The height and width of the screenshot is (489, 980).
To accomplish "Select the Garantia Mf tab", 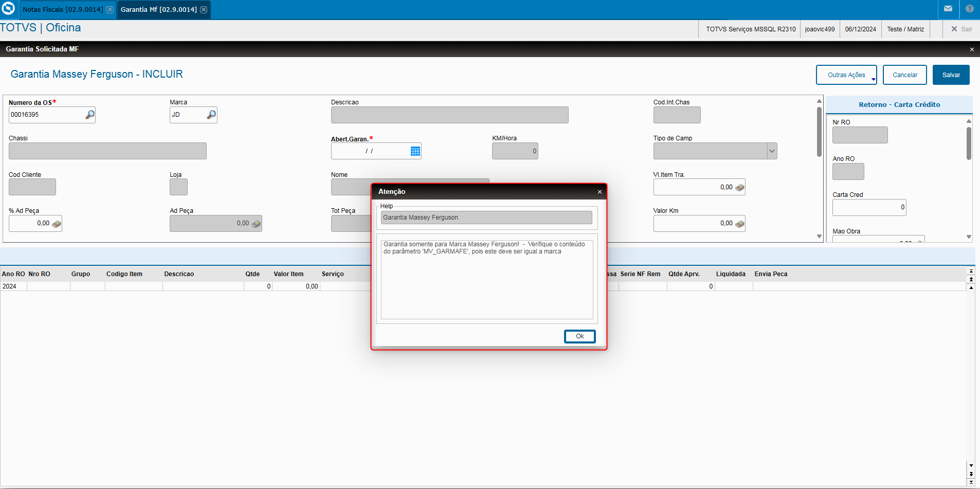I will pyautogui.click(x=159, y=10).
